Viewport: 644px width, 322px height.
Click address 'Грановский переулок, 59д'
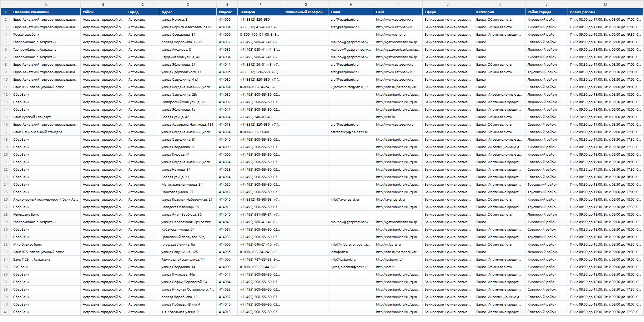[x=188, y=237]
